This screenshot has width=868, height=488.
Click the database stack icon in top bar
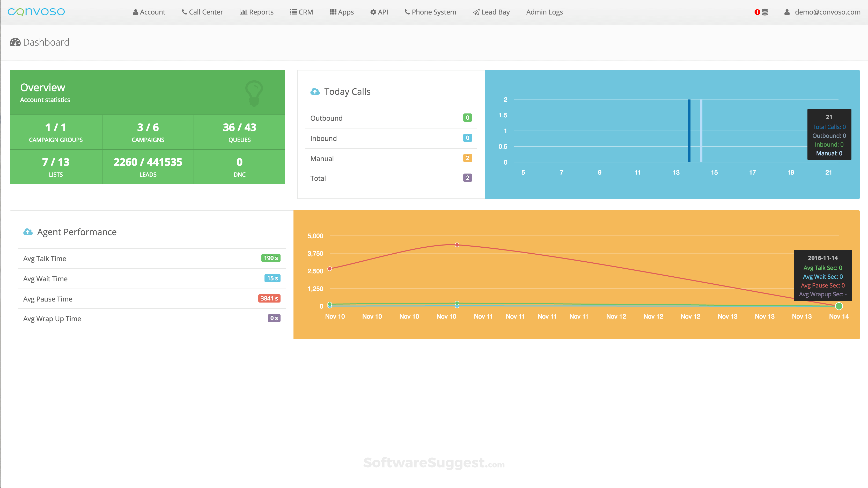(765, 12)
